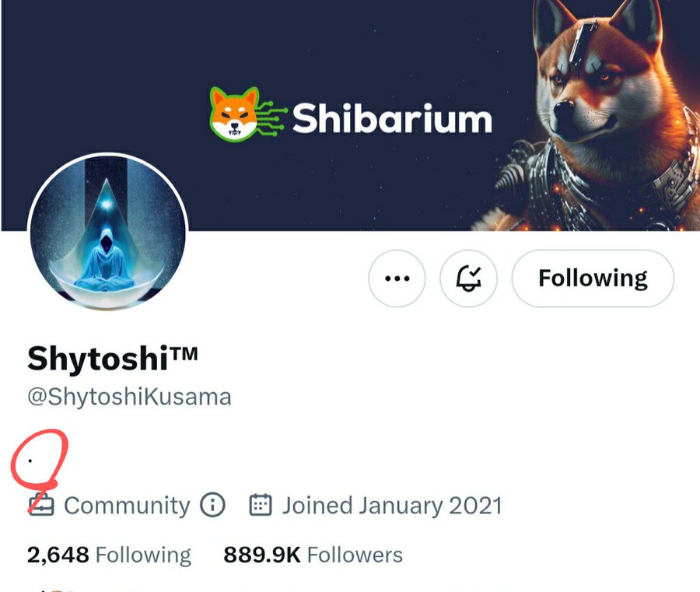This screenshot has width=700, height=592.
Task: Open the three-dot more options menu
Action: point(397,278)
